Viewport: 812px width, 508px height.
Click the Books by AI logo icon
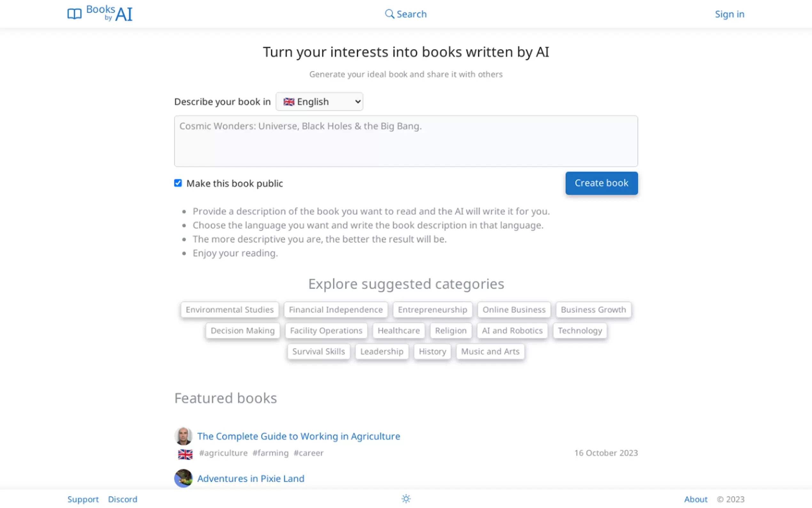click(74, 14)
